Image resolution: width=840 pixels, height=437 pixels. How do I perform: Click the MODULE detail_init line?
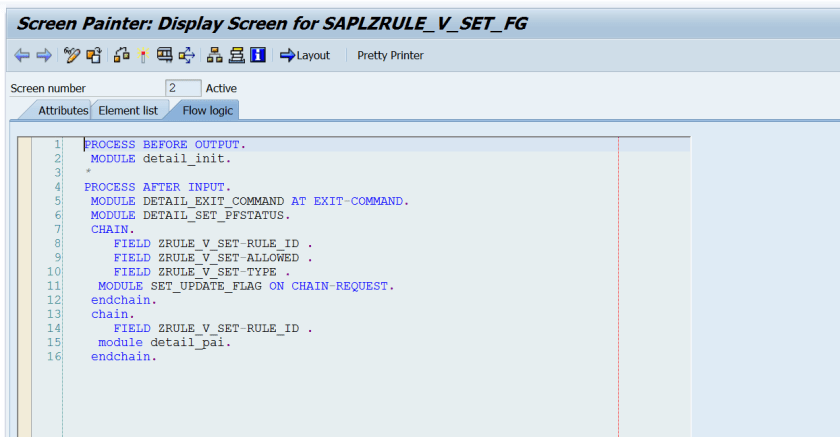coord(161,159)
